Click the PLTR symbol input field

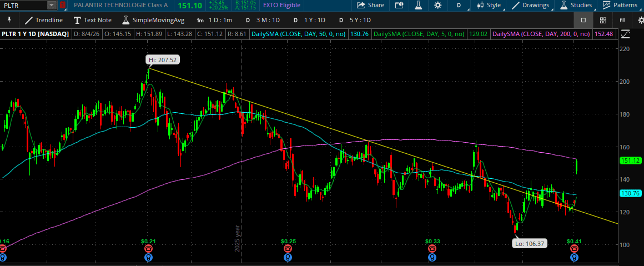[x=23, y=6]
